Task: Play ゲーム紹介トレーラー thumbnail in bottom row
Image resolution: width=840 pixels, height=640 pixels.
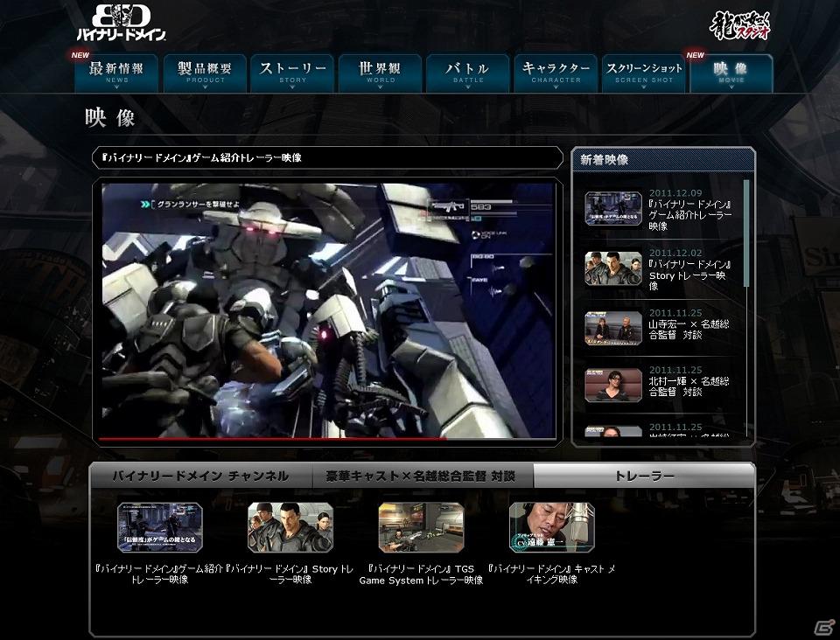Action: tap(160, 527)
